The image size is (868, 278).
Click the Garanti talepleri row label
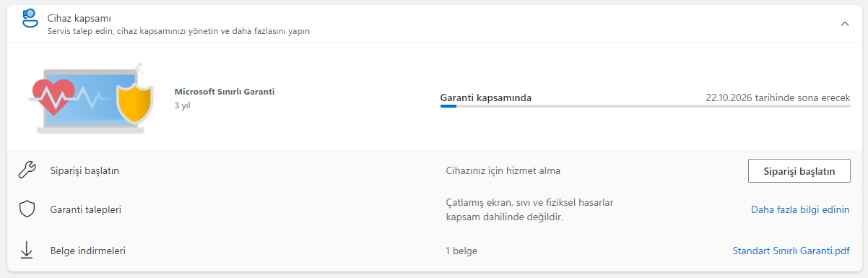click(x=84, y=210)
